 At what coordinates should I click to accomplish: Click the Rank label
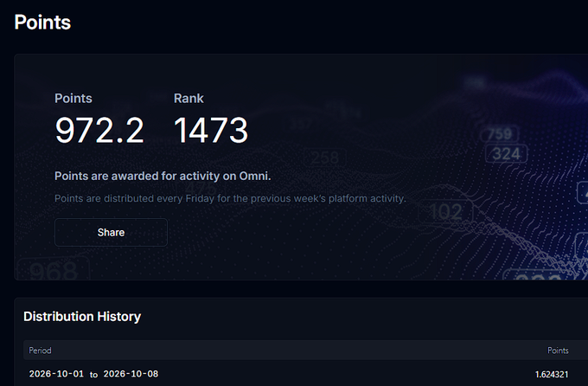pyautogui.click(x=189, y=99)
